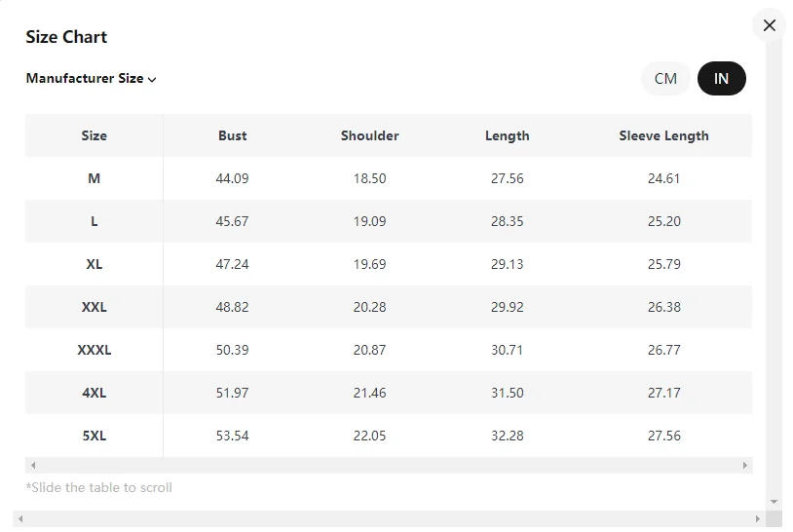Click the 47.24 bust value for XL
The image size is (793, 532).
pos(232,265)
